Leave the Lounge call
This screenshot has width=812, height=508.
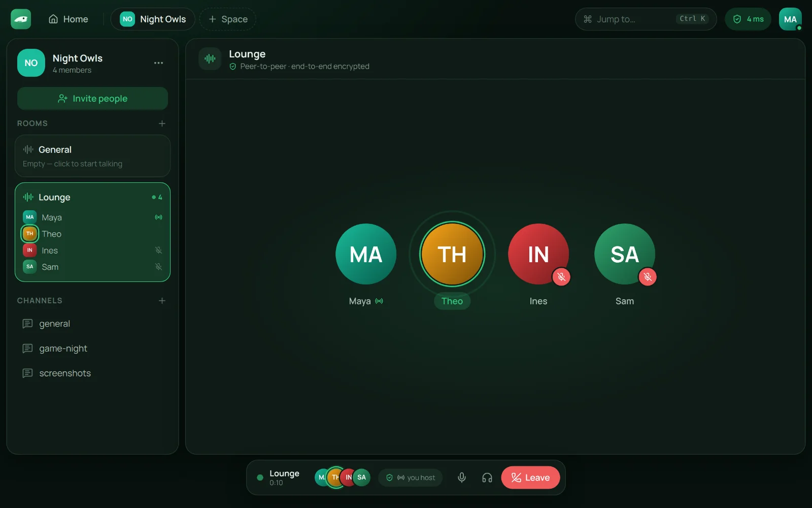click(531, 478)
